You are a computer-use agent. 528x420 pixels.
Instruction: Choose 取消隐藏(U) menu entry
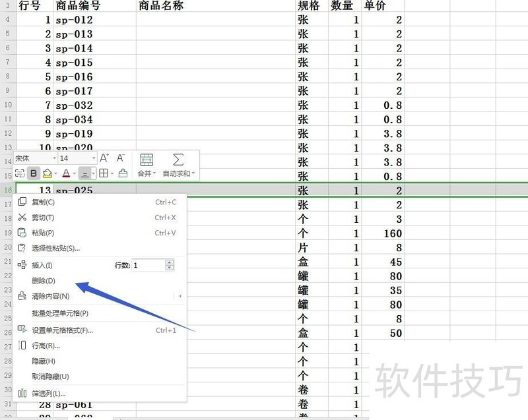[x=100, y=376]
